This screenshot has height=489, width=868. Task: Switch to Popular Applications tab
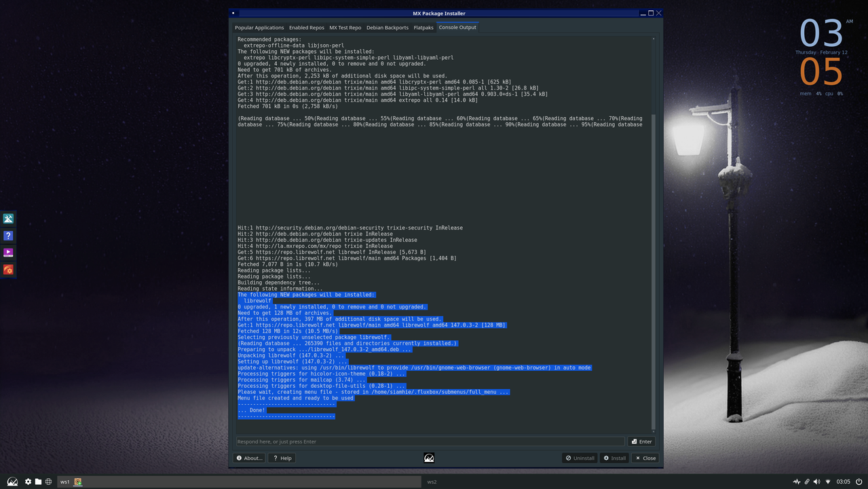point(259,28)
